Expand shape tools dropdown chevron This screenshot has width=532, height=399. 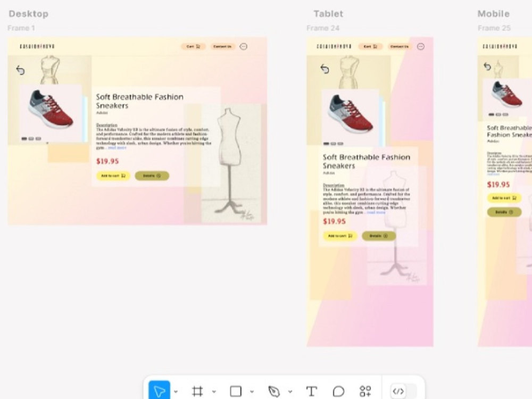[252, 392]
